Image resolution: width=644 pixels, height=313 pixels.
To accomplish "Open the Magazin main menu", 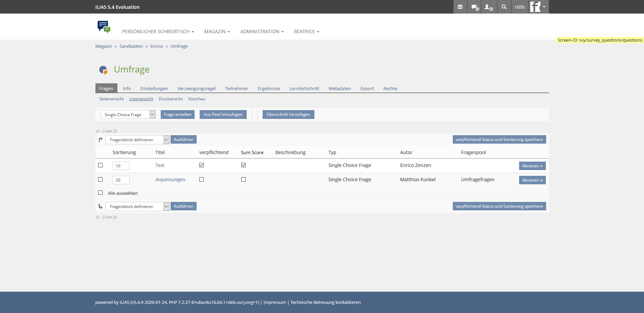I will tap(217, 32).
